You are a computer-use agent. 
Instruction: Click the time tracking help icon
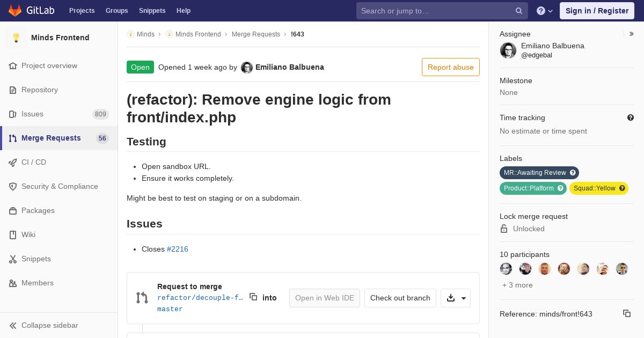coord(631,117)
